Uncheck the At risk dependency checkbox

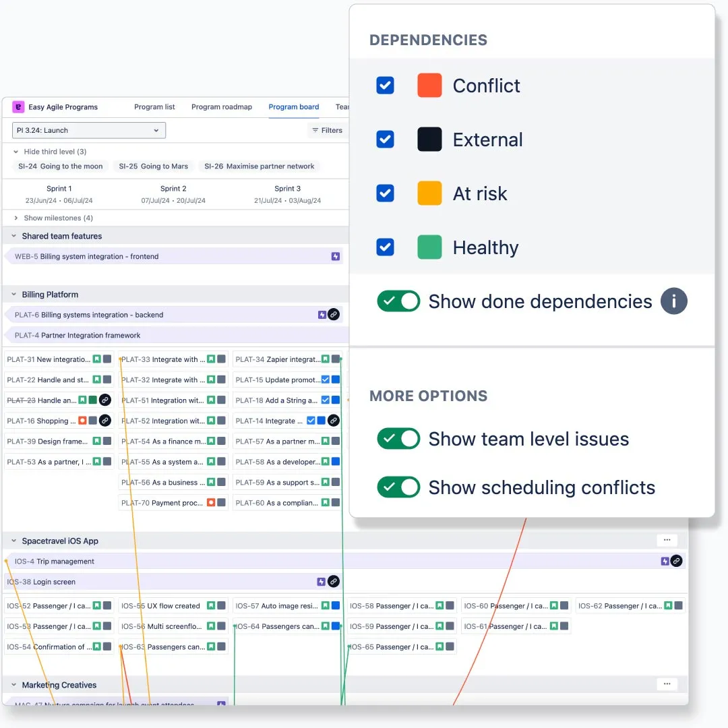[386, 193]
